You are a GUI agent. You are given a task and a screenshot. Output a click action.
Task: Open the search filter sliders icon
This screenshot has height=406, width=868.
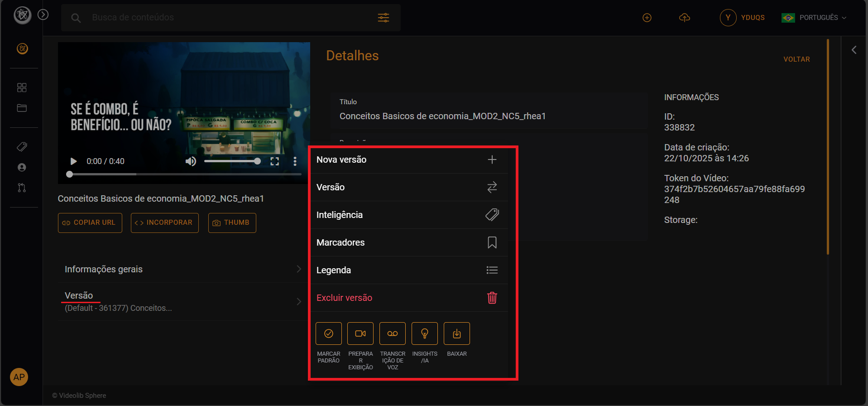384,18
